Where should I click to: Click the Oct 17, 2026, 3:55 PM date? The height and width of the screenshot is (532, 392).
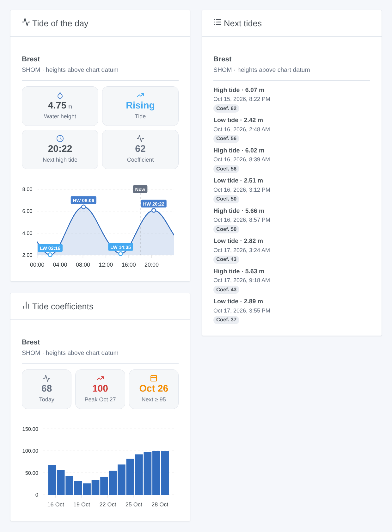click(x=242, y=311)
